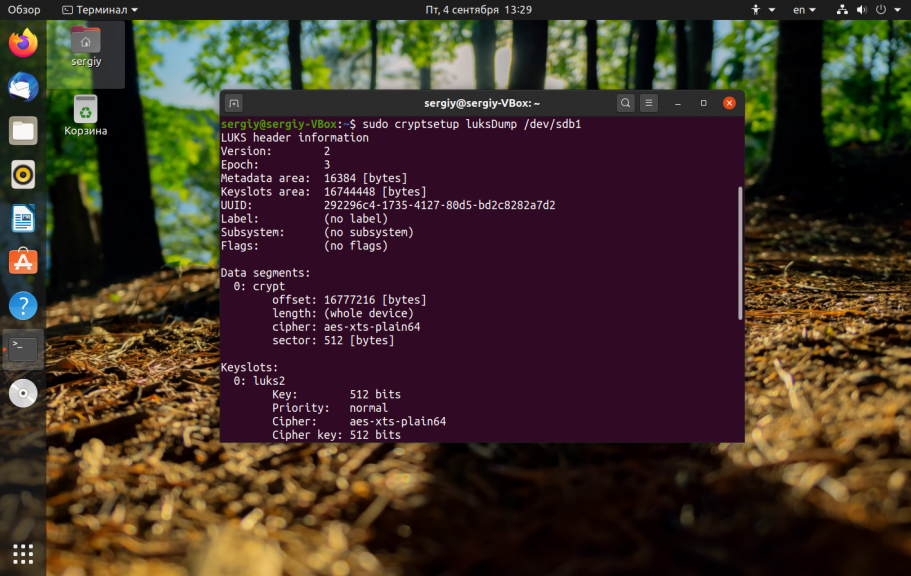Click the volume icon in top bar
Image resolution: width=911 pixels, height=576 pixels.
coord(862,10)
